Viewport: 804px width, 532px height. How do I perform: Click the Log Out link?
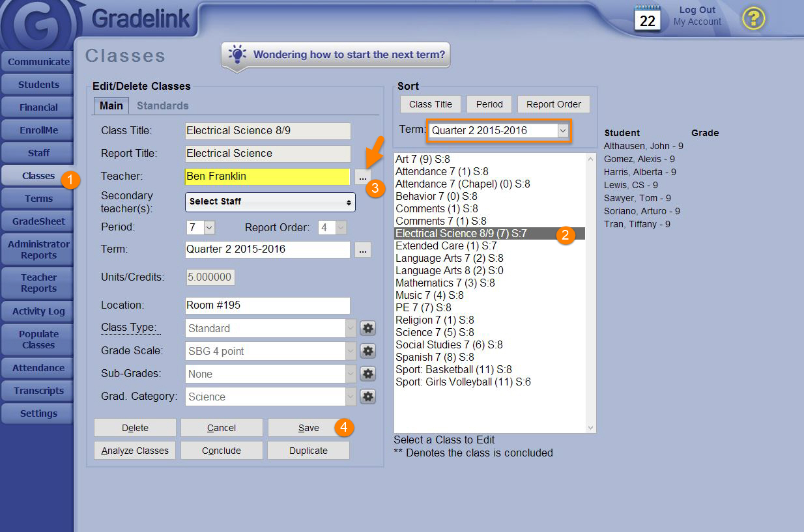(x=697, y=10)
